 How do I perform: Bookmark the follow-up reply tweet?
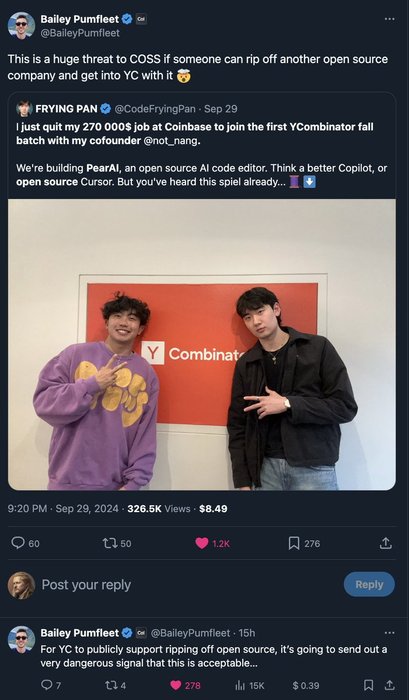point(368,685)
